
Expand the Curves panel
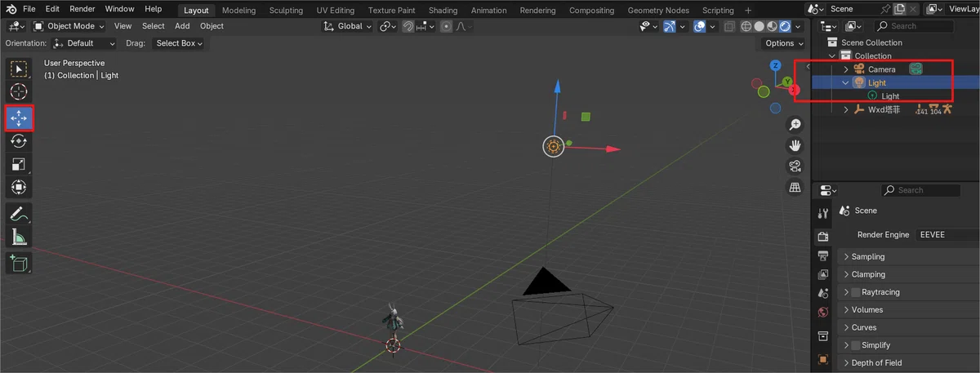point(909,327)
